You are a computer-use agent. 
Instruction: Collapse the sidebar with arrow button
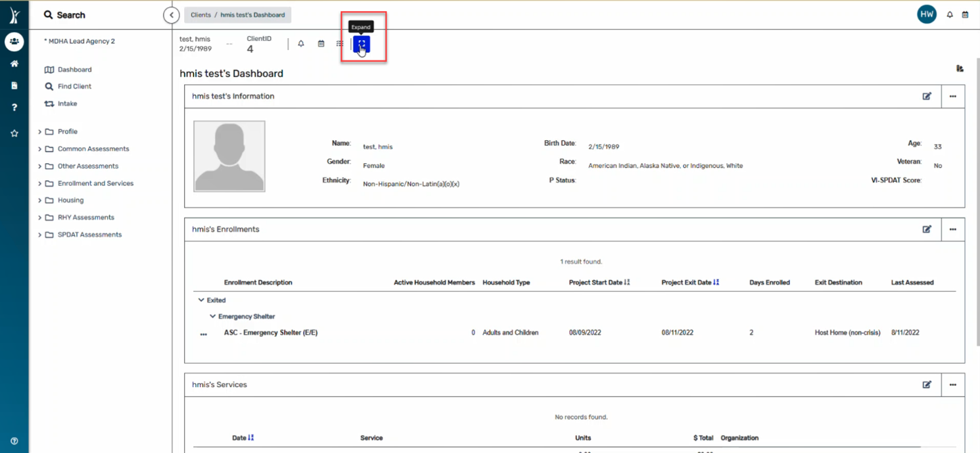[x=172, y=14]
